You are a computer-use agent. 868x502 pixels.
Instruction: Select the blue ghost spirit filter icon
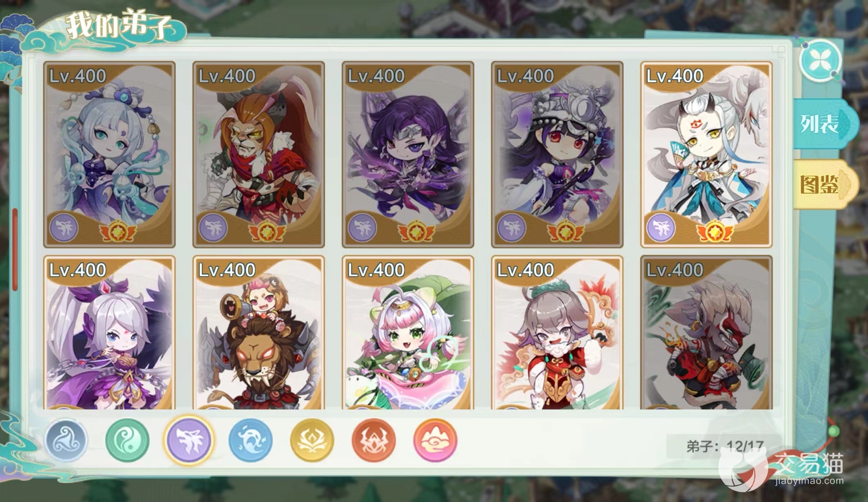pos(250,440)
